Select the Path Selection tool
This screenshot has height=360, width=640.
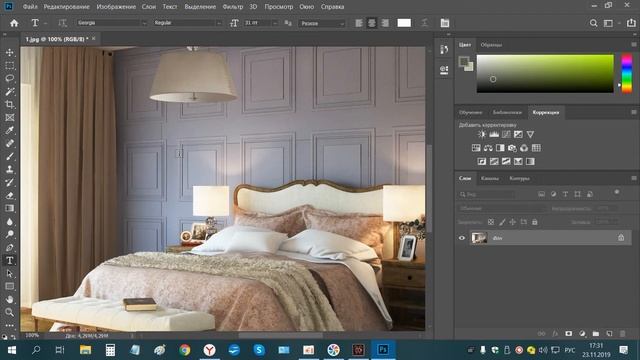point(9,273)
